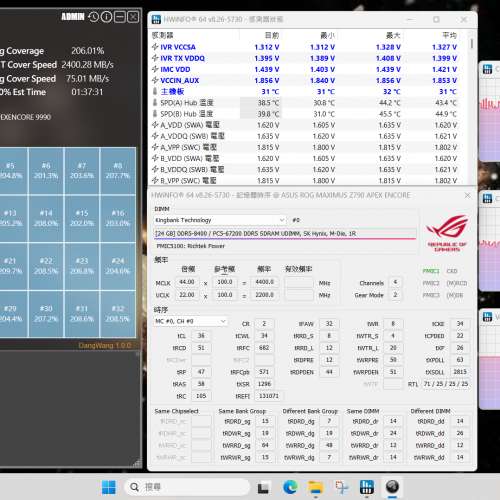The height and width of the screenshot is (500, 500).
Task: Click the DangWang 1.0.0 version label
Action: coord(105,346)
